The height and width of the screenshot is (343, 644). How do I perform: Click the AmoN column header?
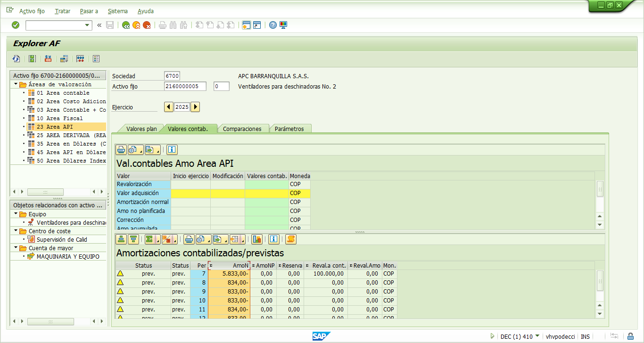229,266
